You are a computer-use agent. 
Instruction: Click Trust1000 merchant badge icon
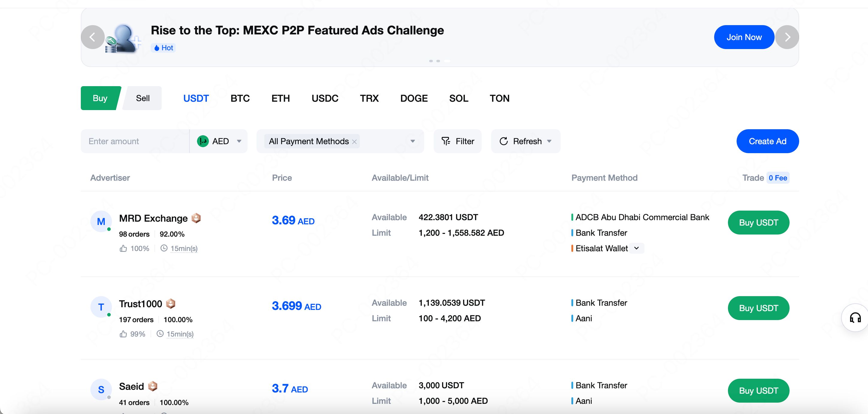[x=171, y=304]
